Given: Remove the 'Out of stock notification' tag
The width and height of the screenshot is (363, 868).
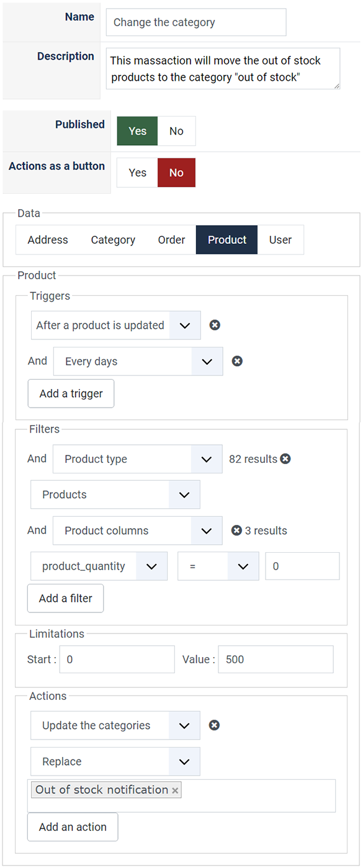Looking at the screenshot, I should pos(175,790).
